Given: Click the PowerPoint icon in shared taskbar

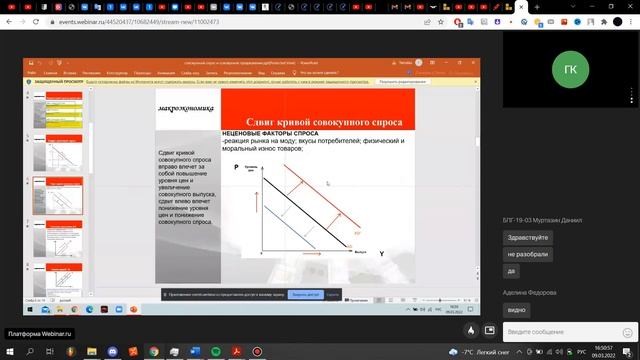Looking at the screenshot, I should click(x=133, y=309).
